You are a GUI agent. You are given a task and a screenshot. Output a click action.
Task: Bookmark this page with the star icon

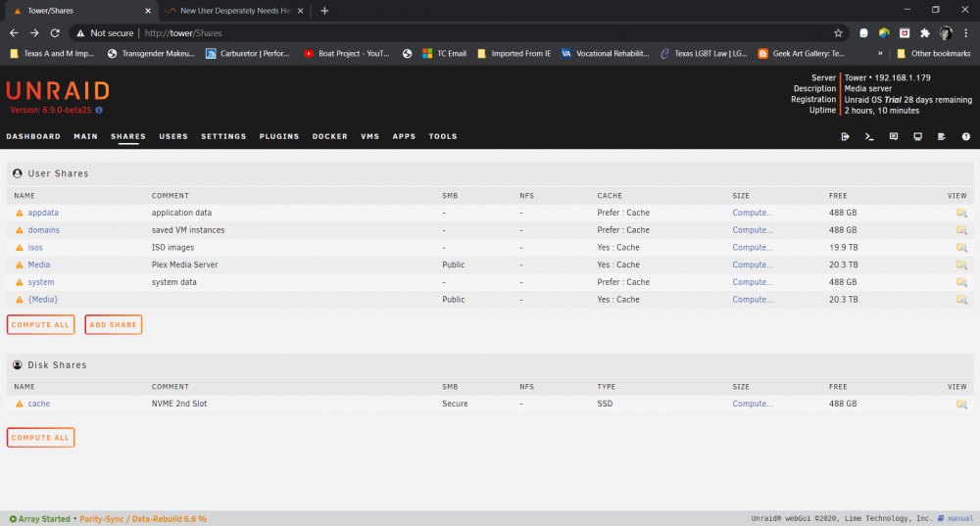838,33
